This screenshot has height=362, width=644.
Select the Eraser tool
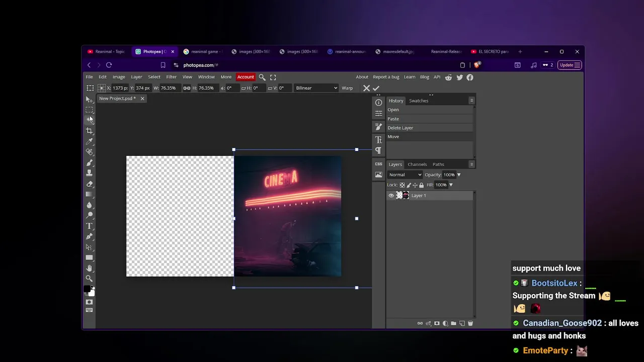(x=89, y=184)
